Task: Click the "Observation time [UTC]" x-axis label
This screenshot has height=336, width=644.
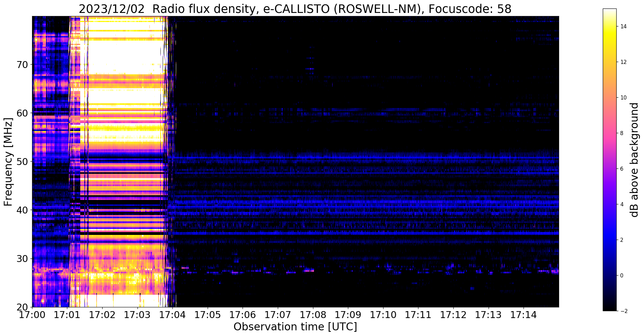Action: click(295, 327)
